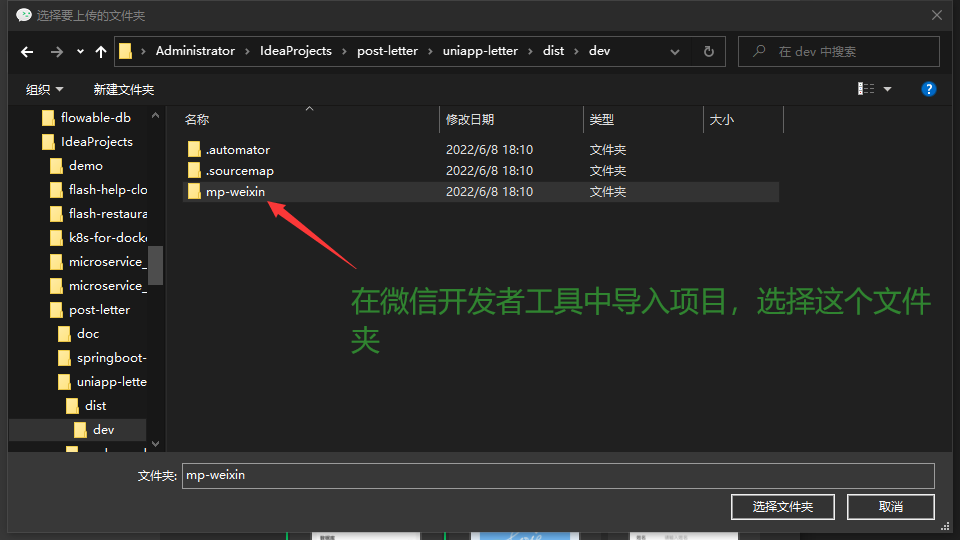The width and height of the screenshot is (960, 540).
Task: Click the 文件夹 name input field
Action: [557, 475]
